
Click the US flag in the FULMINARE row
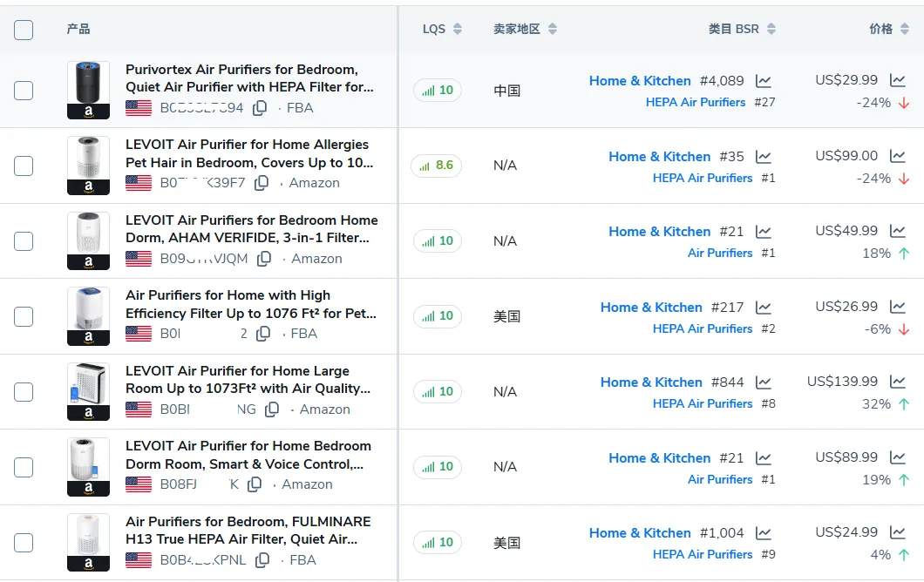pos(139,560)
